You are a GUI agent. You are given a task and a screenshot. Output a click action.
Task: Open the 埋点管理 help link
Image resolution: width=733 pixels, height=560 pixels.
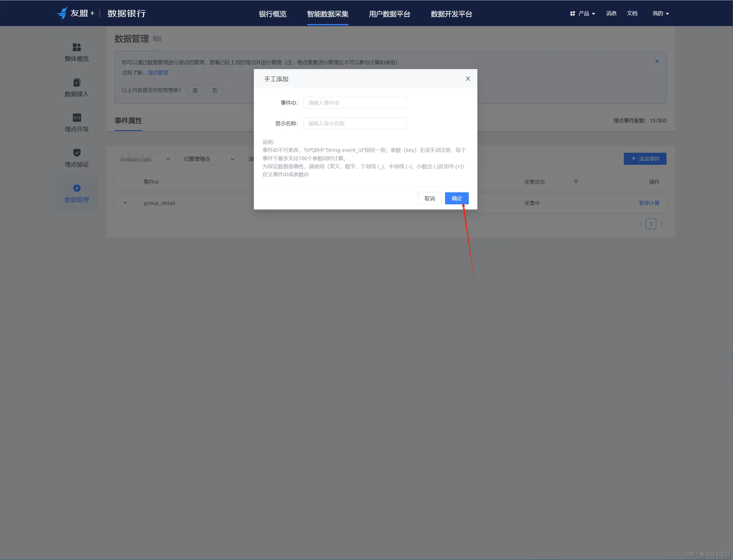(158, 73)
